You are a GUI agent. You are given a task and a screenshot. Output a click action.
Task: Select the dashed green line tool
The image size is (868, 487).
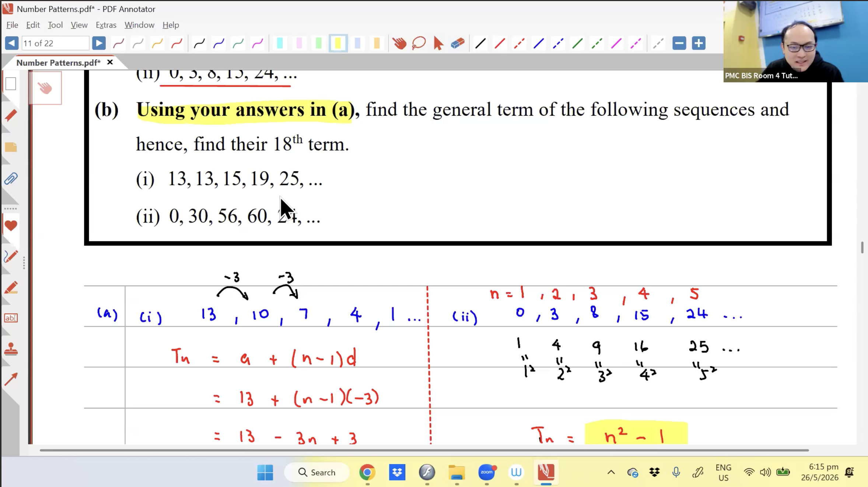pos(597,43)
